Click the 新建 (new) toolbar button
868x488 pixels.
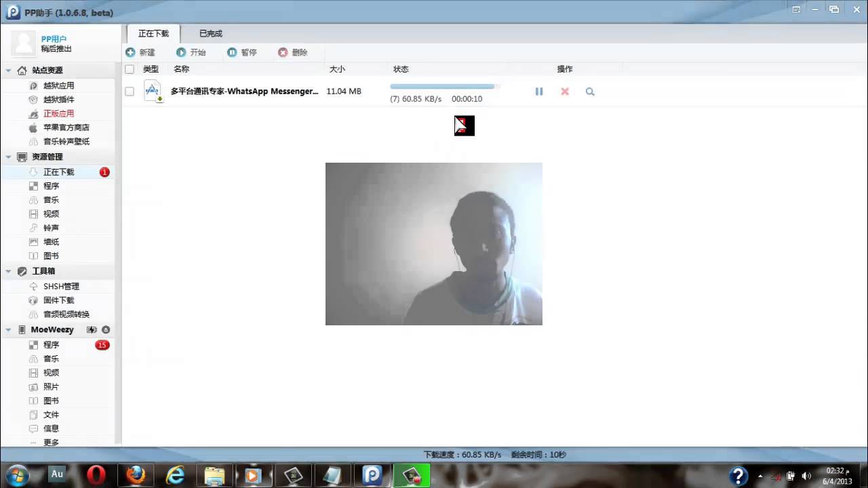tap(140, 52)
